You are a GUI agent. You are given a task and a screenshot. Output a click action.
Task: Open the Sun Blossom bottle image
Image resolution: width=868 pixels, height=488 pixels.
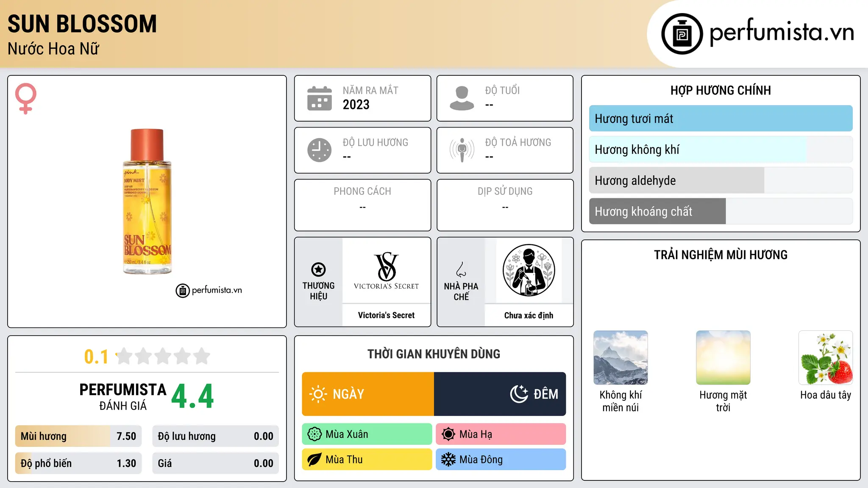point(147,202)
